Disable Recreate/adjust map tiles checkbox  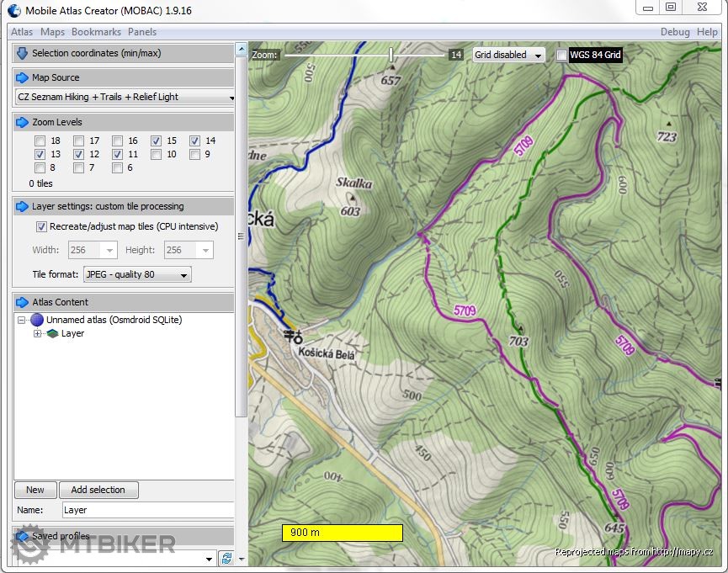pyautogui.click(x=41, y=226)
